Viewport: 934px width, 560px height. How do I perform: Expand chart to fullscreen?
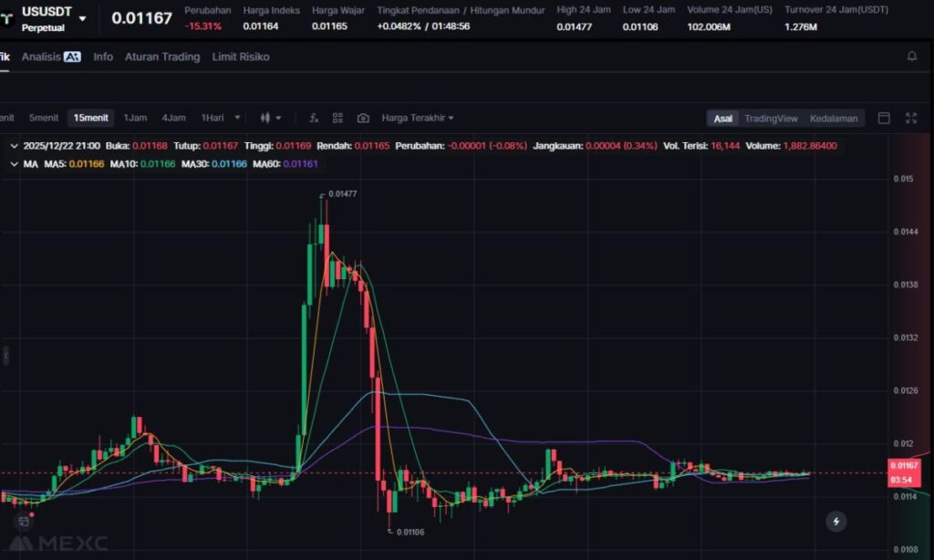click(x=910, y=118)
